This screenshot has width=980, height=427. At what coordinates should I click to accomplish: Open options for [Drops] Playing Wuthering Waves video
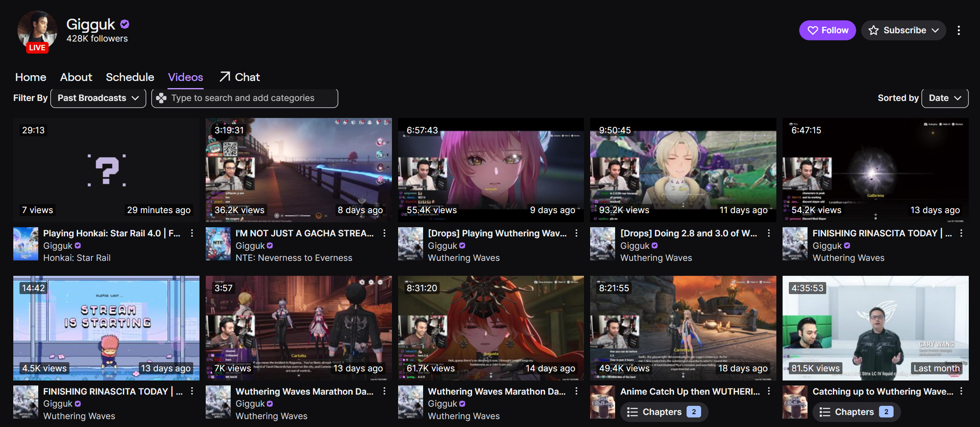coord(576,233)
